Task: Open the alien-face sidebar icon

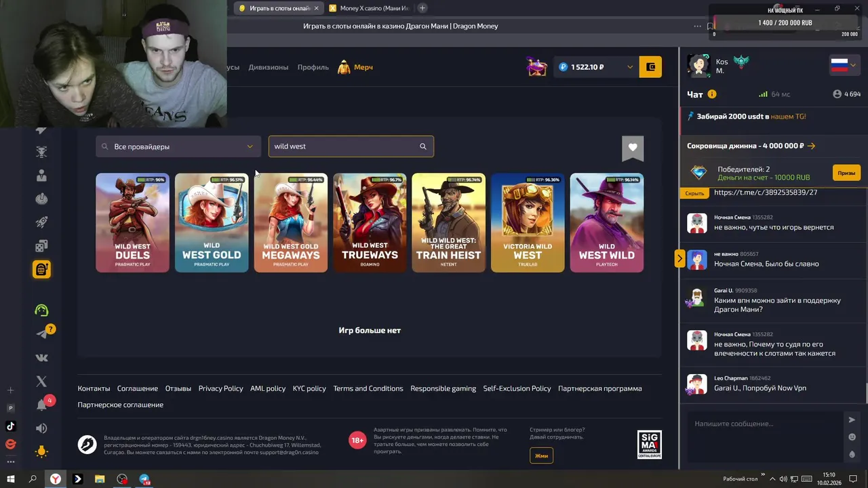Action: pos(41,152)
